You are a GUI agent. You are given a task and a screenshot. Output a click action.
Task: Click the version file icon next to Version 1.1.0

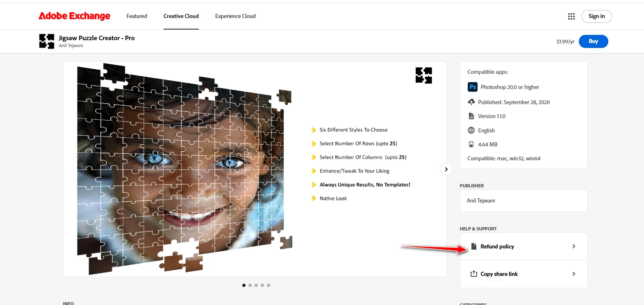tap(471, 116)
